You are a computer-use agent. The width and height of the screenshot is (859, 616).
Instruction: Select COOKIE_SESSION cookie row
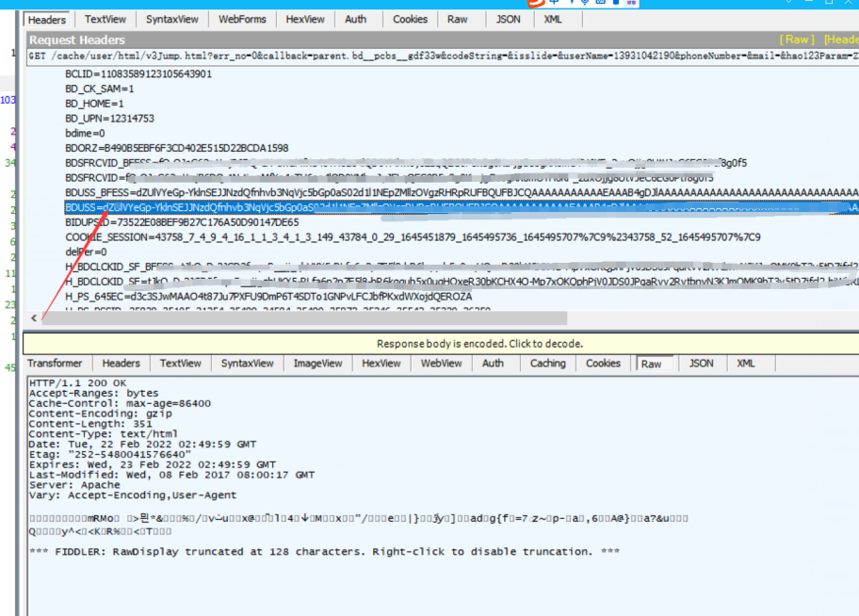tap(413, 237)
